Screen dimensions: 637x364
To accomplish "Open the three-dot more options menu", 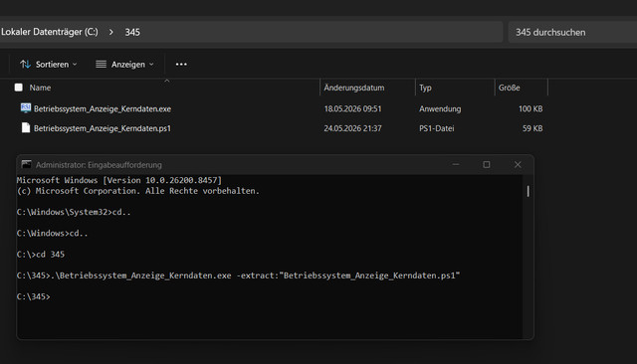I will coord(181,64).
